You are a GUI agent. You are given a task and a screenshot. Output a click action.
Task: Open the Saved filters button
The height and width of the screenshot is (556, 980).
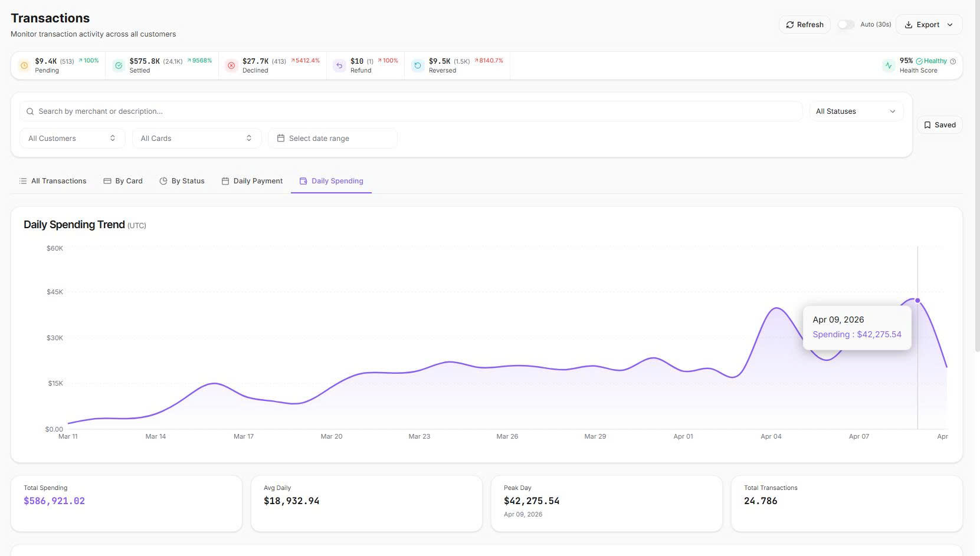click(x=939, y=125)
